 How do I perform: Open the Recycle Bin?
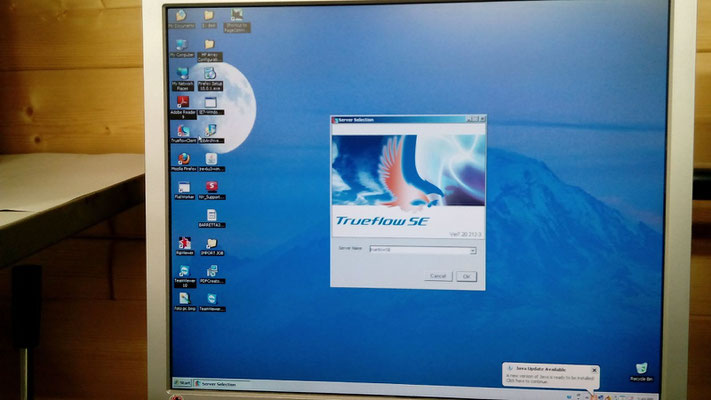tap(642, 372)
